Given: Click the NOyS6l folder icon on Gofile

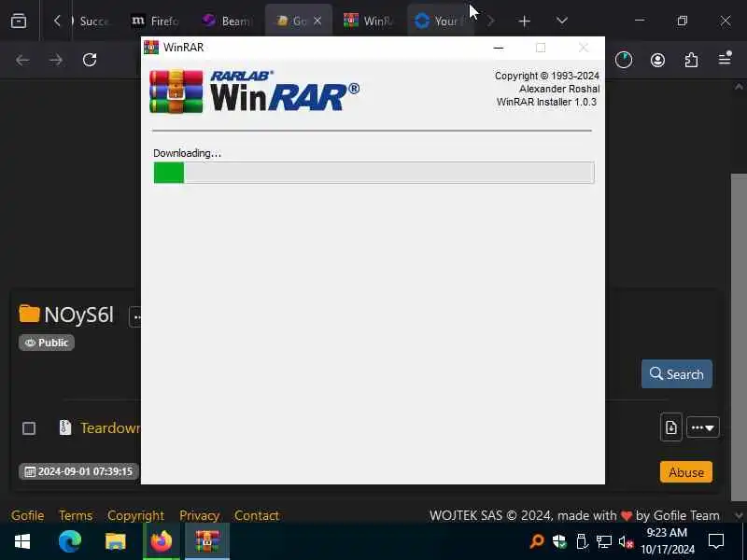Looking at the screenshot, I should click(x=29, y=314).
